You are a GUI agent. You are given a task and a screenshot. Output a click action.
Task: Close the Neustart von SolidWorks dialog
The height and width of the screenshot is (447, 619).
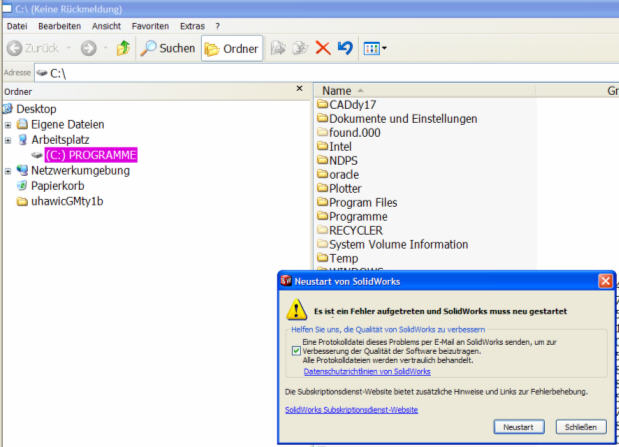[x=605, y=281]
